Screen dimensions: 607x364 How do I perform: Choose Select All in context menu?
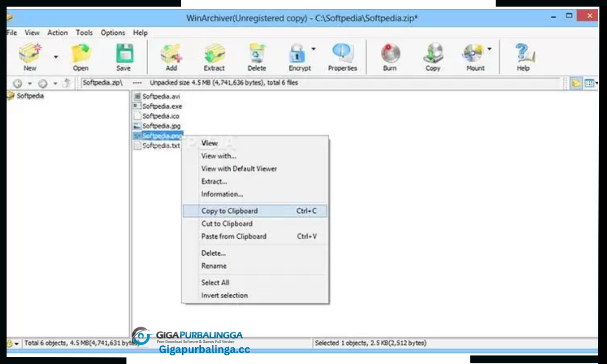click(255, 283)
